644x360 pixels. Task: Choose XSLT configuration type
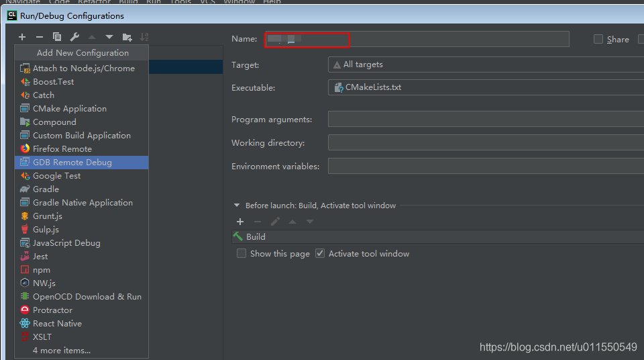point(81,337)
